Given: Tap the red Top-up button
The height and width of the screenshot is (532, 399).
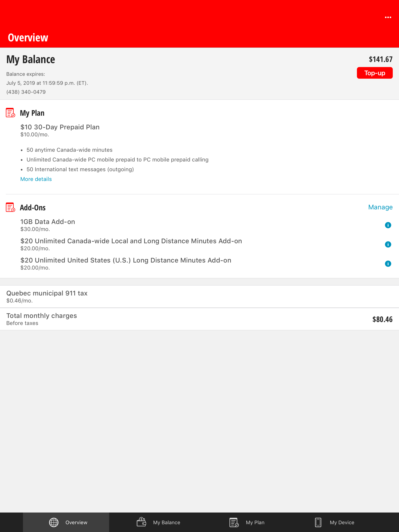Looking at the screenshot, I should (x=375, y=73).
